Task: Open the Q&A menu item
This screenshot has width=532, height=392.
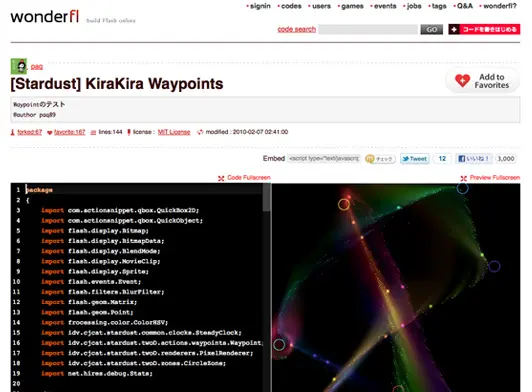Action: 464,6
